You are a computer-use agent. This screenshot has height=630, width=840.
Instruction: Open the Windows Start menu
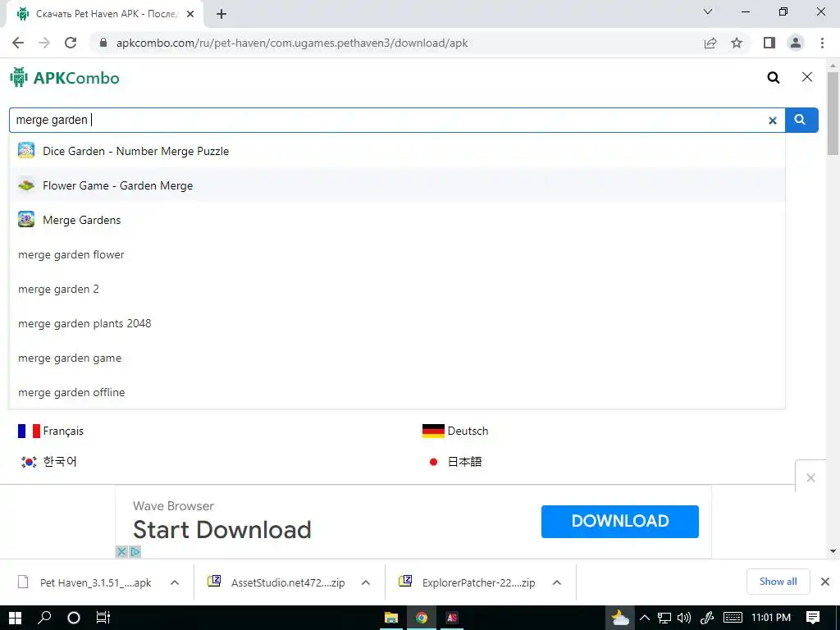pos(15,618)
